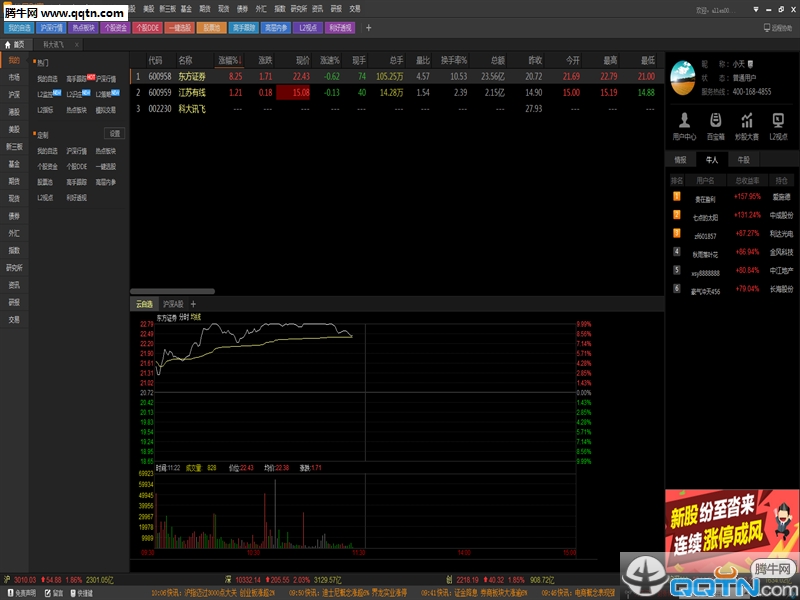Click 免责声明 icon in status bar
The width and height of the screenshot is (800, 600).
pyautogui.click(x=22, y=593)
